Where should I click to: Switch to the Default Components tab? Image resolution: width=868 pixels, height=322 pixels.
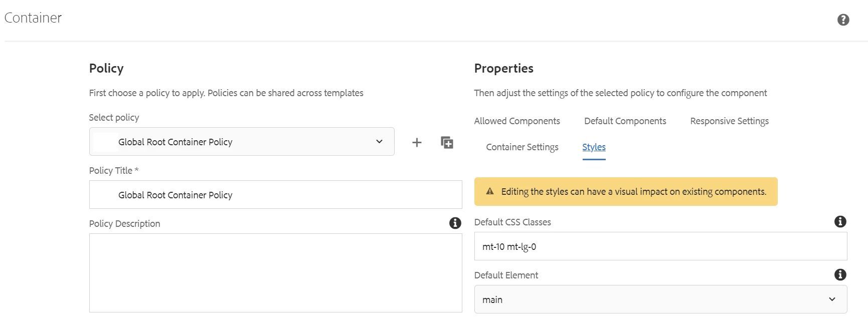(x=625, y=121)
